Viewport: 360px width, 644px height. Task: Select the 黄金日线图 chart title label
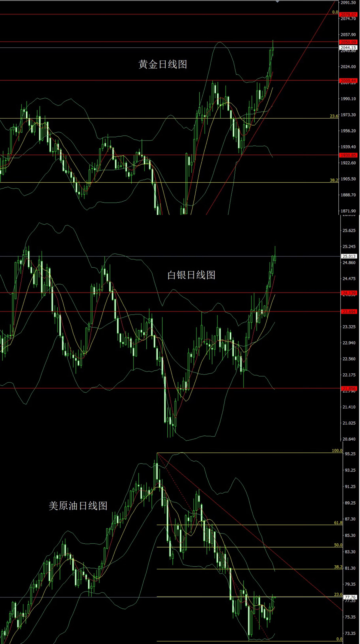(163, 64)
